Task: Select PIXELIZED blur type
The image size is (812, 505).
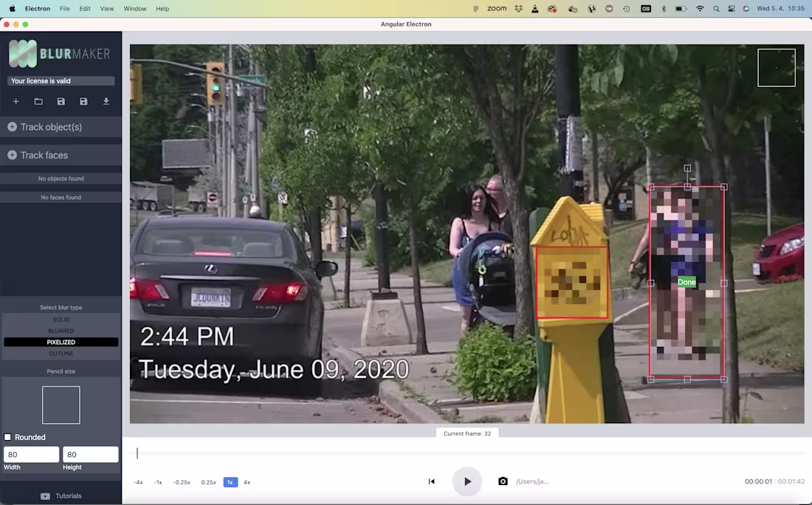Action: tap(61, 343)
